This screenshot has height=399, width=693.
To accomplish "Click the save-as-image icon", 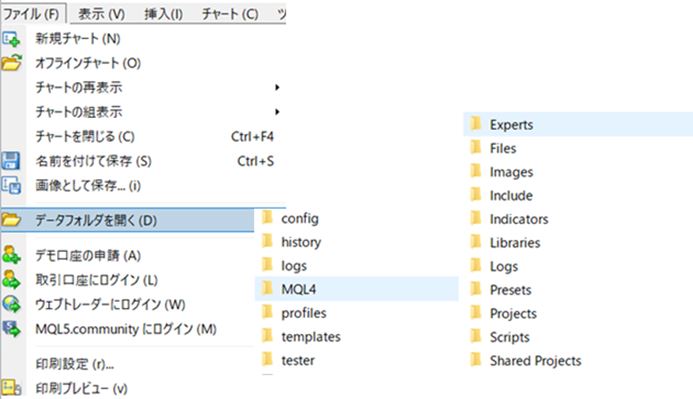I will (11, 186).
